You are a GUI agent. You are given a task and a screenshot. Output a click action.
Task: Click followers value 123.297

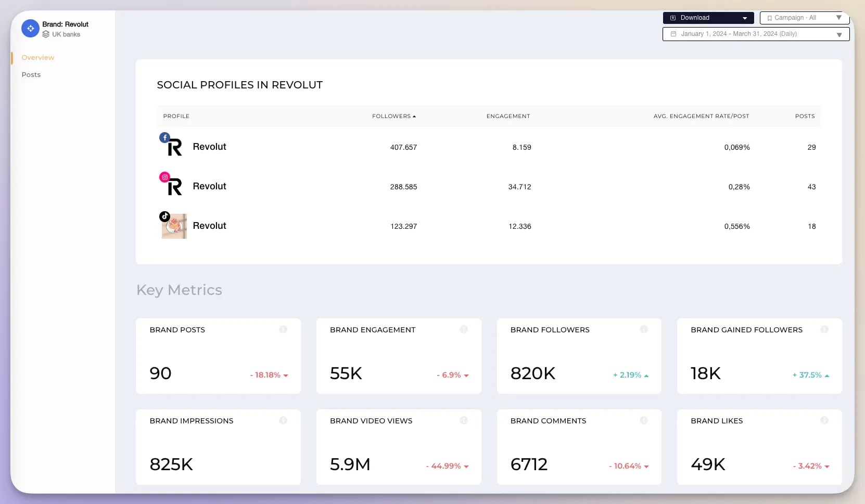(404, 226)
